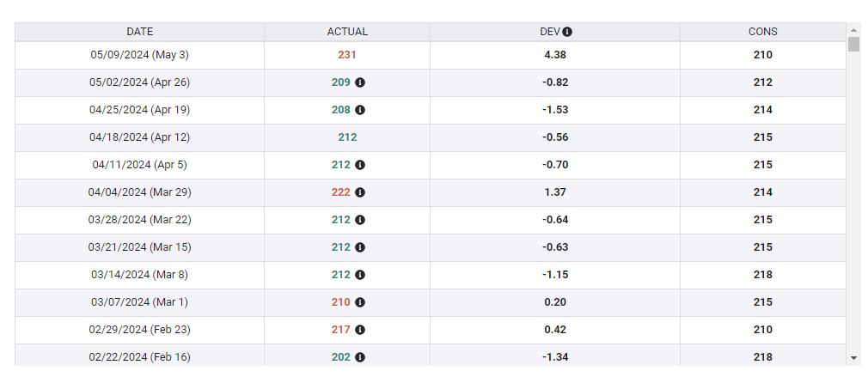Click info icon beside 208 actual value
Image resolution: width=868 pixels, height=377 pixels.
tap(360, 110)
